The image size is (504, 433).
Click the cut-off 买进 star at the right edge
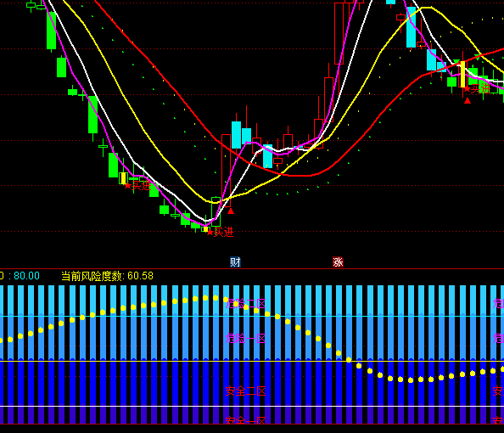[x=467, y=89]
